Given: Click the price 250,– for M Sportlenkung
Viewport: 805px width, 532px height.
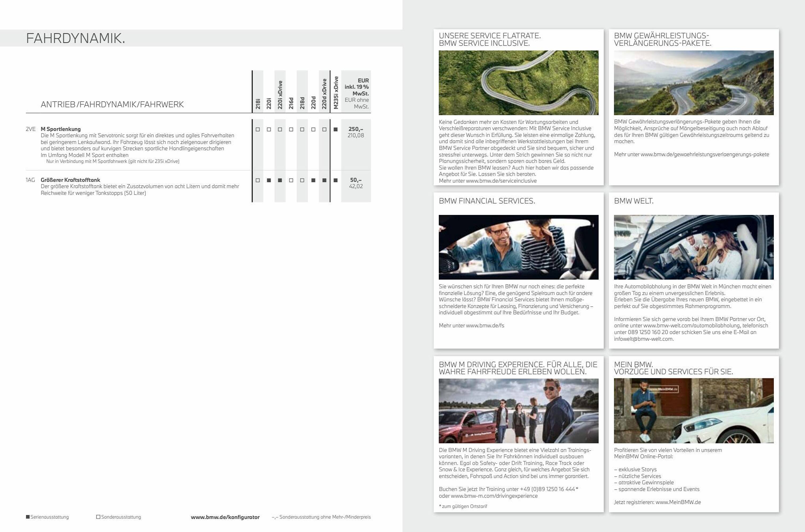Looking at the screenshot, I should tap(356, 129).
